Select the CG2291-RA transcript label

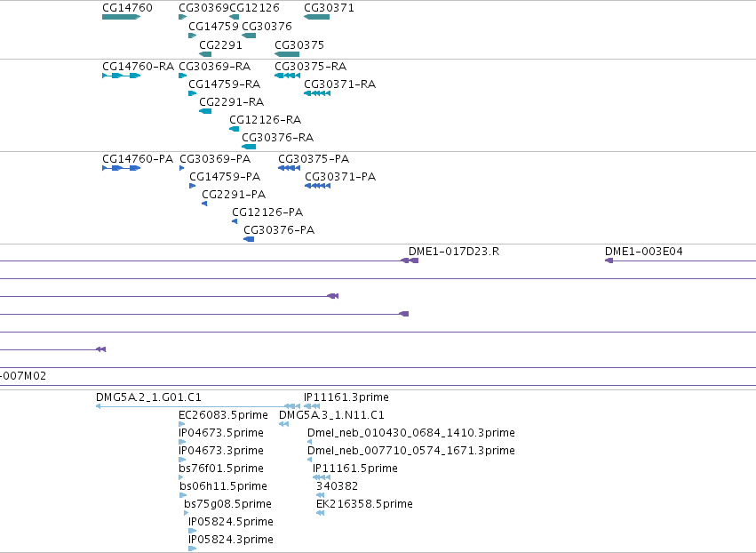pos(232,102)
